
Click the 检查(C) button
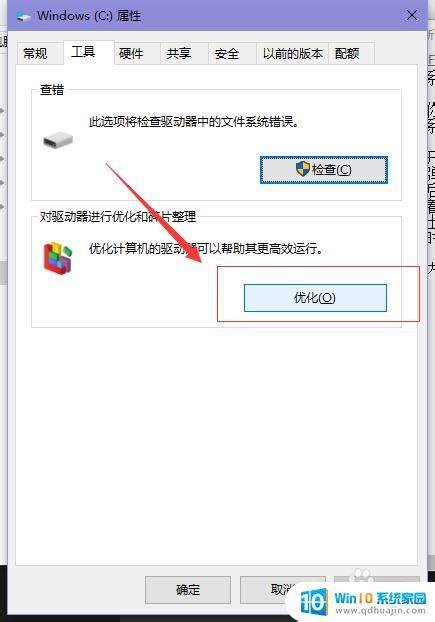coord(324,170)
